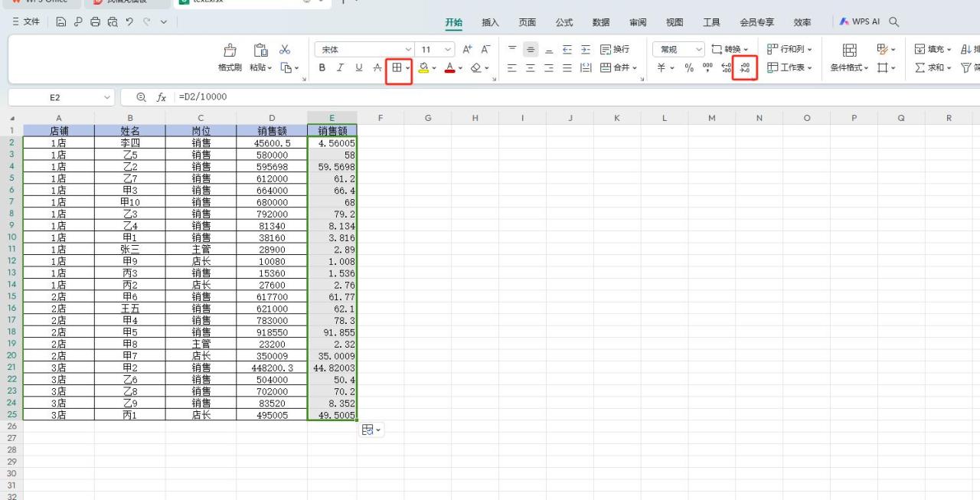Viewport: 980px width, 500px height.
Task: Click the Cut scissors icon
Action: point(286,49)
